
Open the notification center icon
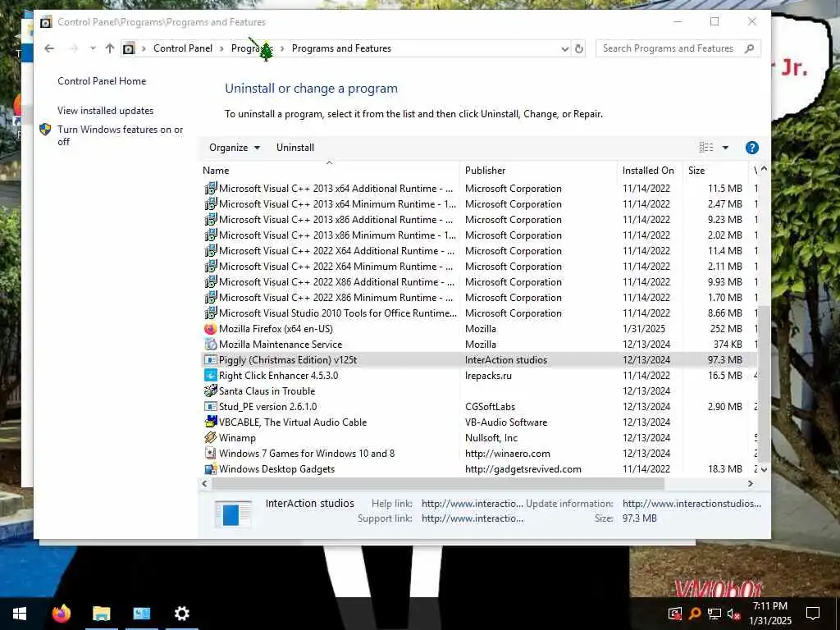tap(813, 614)
